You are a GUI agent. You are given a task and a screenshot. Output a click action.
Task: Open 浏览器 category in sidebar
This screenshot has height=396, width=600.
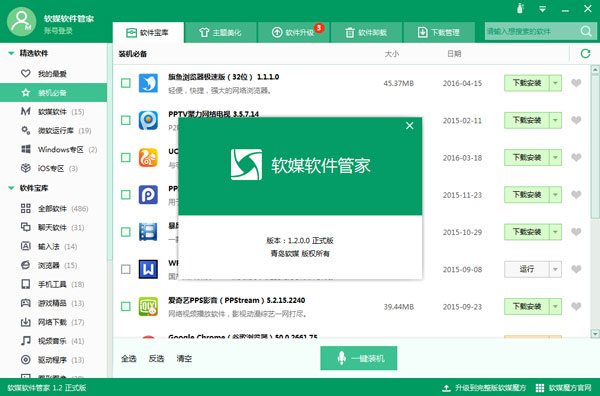53,265
